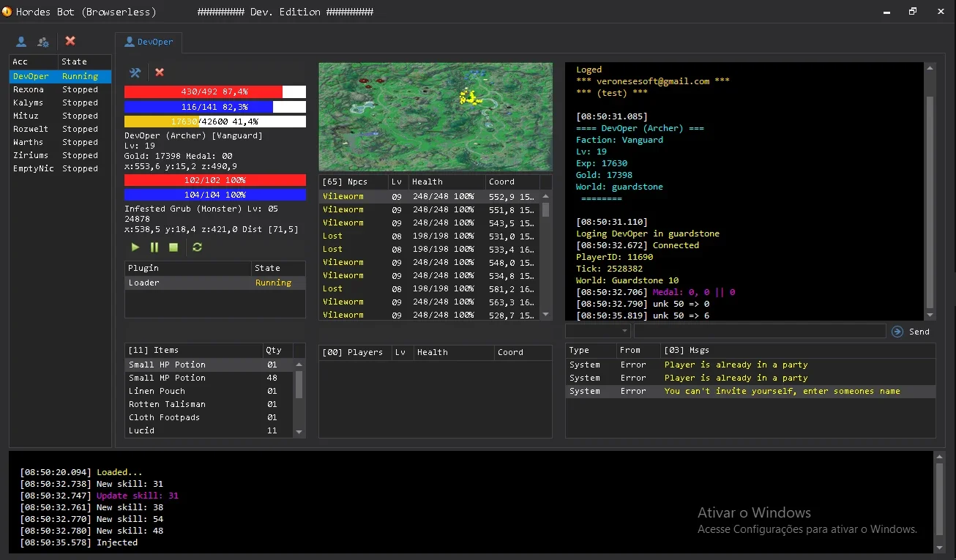Pause the plugin with the pause button
Screen dimensions: 956x560
154,247
